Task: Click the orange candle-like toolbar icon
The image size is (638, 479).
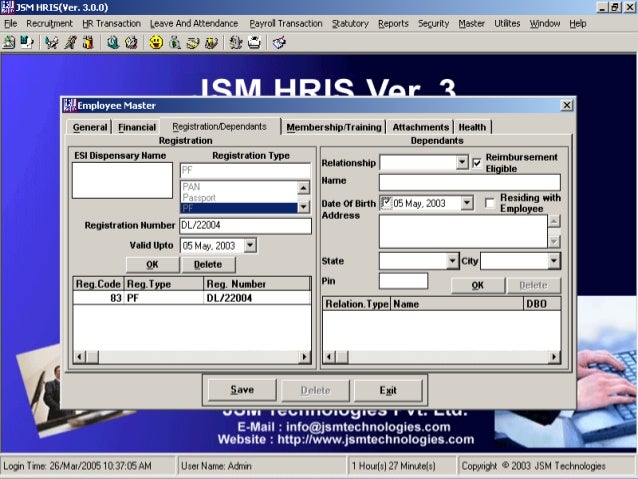Action: (x=88, y=42)
